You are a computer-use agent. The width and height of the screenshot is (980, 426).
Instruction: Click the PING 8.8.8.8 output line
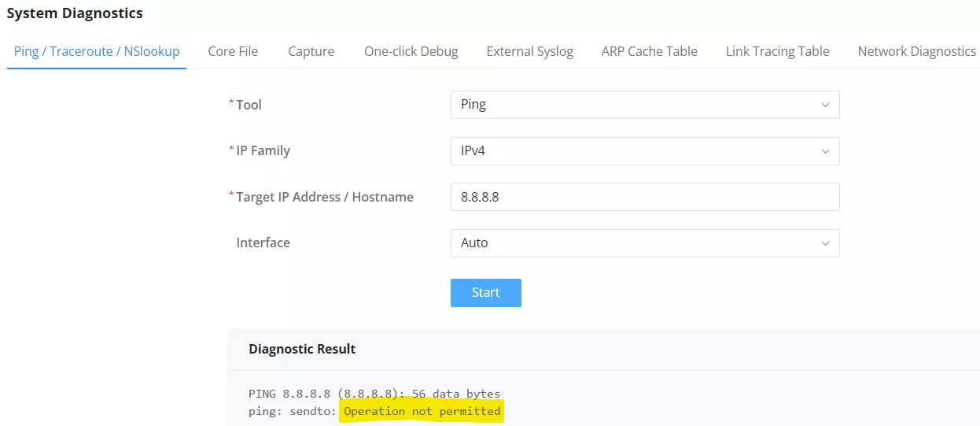374,394
